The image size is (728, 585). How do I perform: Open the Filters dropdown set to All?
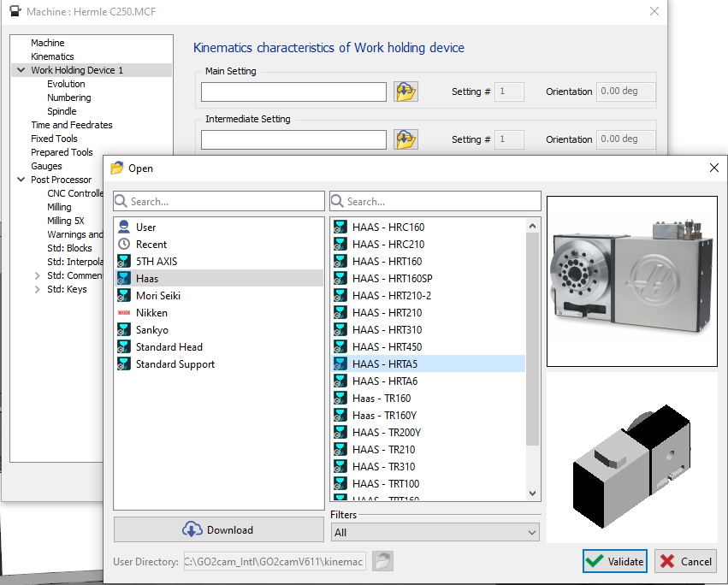point(435,533)
